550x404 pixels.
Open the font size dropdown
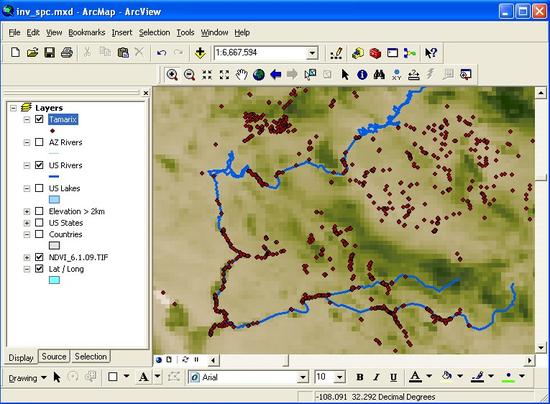coord(340,377)
